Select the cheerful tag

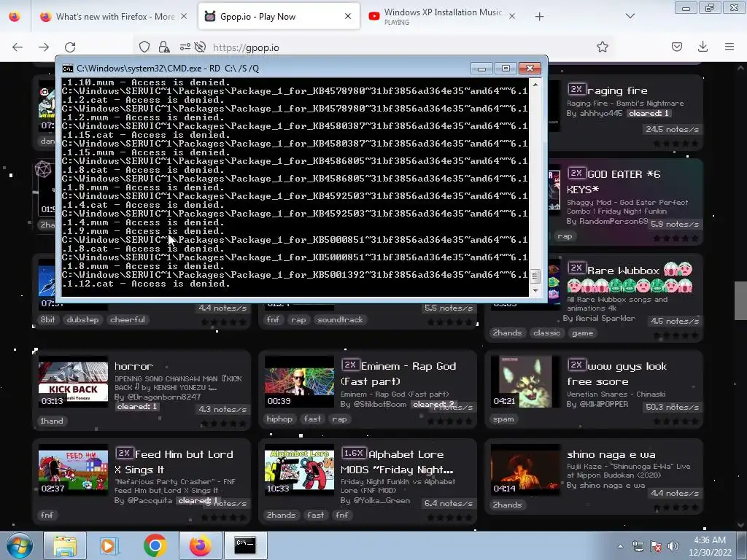[127, 319]
